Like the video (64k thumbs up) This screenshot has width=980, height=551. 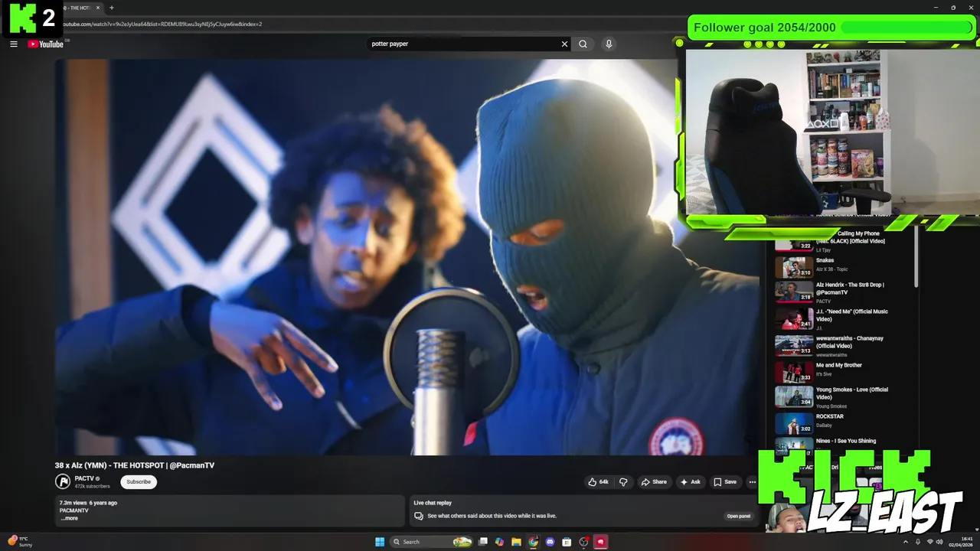tap(598, 482)
